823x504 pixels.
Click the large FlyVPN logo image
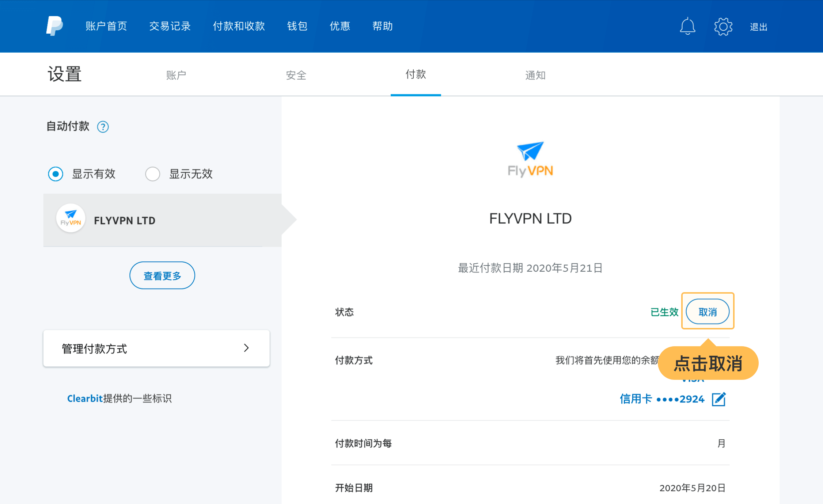[530, 159]
